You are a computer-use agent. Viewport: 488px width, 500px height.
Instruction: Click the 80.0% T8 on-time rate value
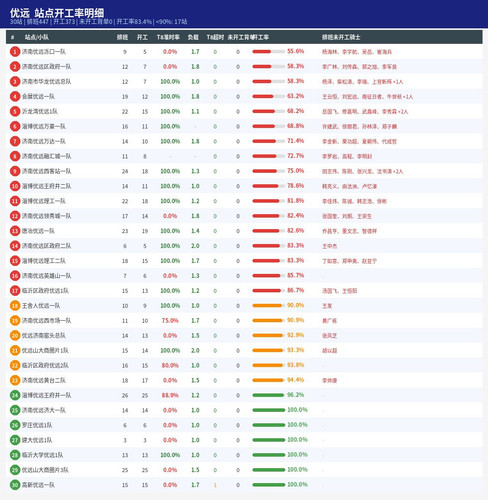click(170, 365)
